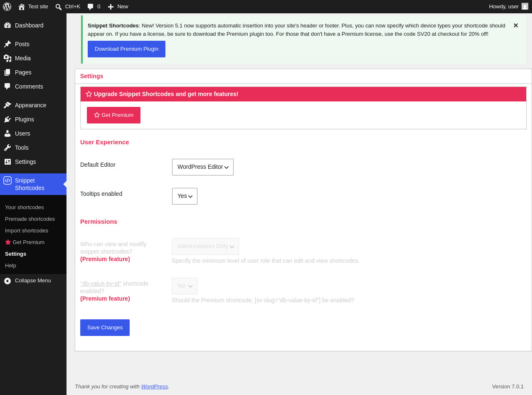532x395 pixels.
Task: Open the Help submenu item
Action: click(33, 266)
